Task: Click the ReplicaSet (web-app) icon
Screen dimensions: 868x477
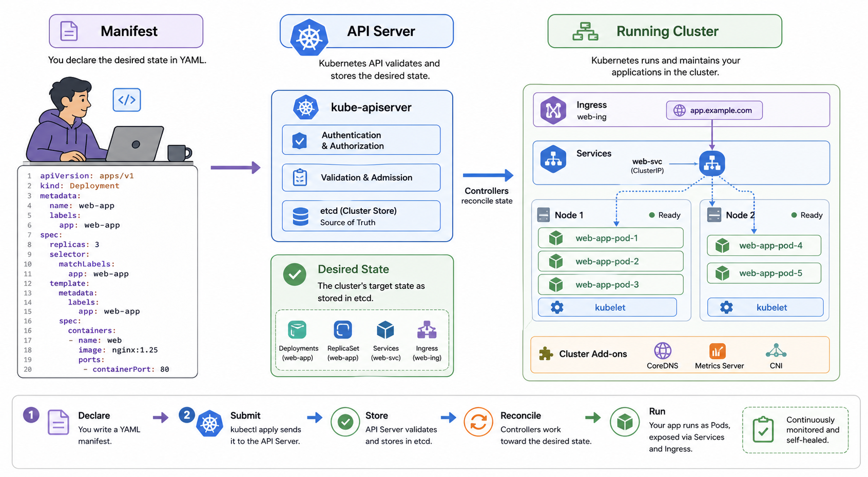Action: point(342,330)
